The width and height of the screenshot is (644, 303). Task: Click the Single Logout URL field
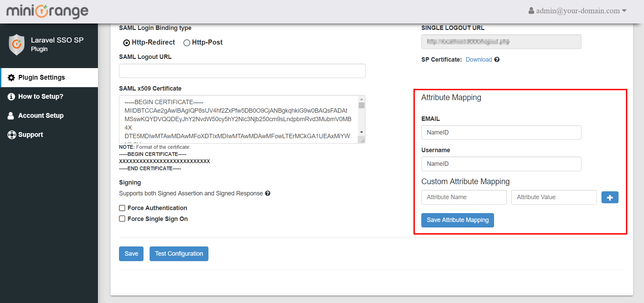click(x=501, y=42)
